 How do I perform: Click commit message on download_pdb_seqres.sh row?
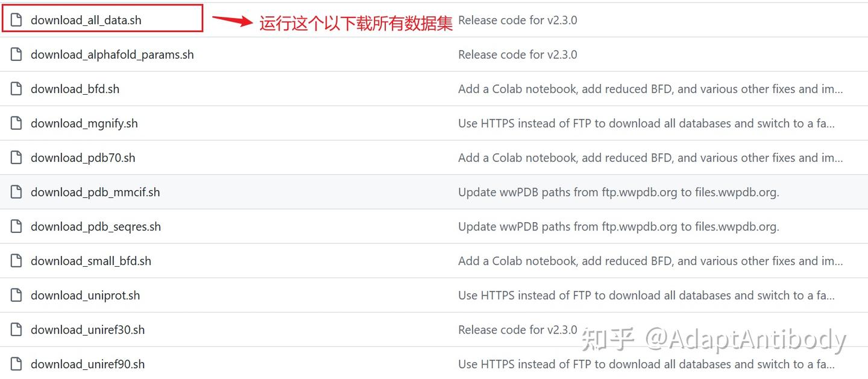pyautogui.click(x=618, y=226)
